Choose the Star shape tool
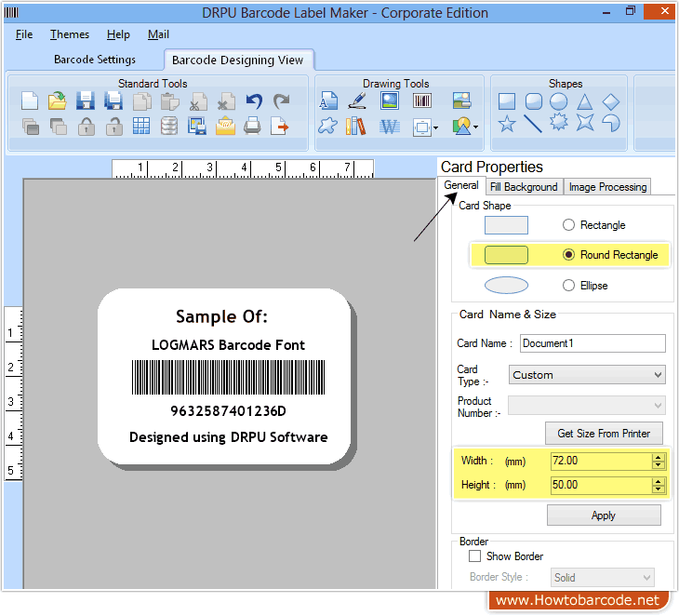This screenshot has height=616, width=679. (x=507, y=124)
